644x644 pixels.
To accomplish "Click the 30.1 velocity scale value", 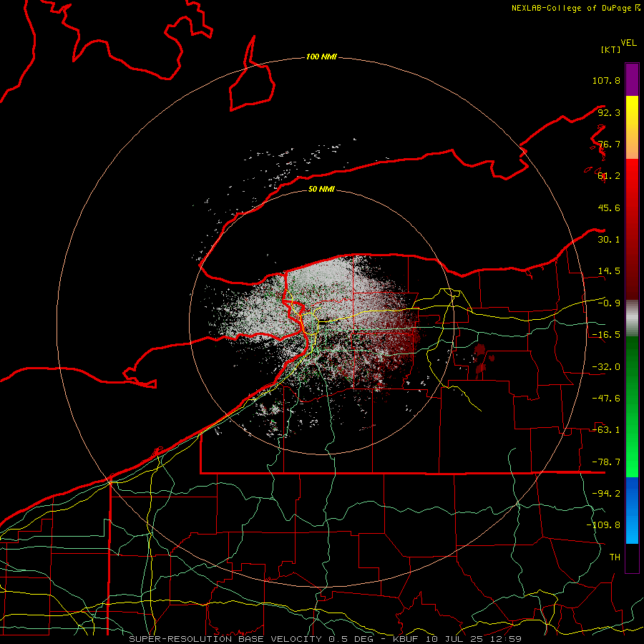I will pyautogui.click(x=609, y=240).
